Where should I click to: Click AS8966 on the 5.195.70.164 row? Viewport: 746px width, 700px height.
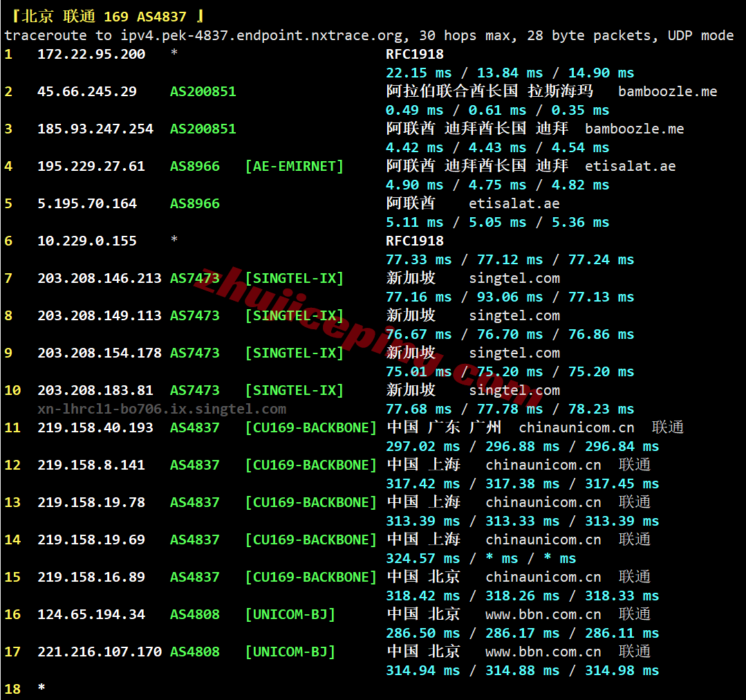(x=195, y=203)
